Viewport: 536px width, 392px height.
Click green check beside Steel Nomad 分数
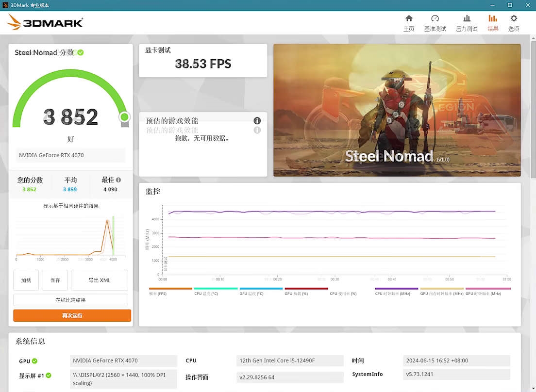(x=81, y=52)
